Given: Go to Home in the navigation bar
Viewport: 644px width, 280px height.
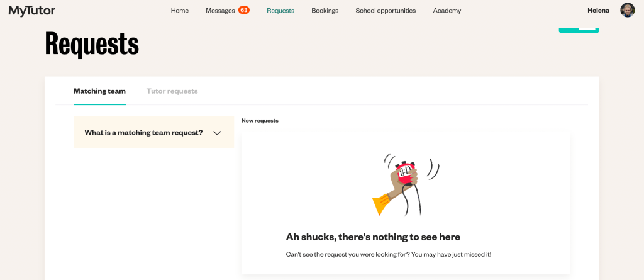Looking at the screenshot, I should (x=179, y=11).
